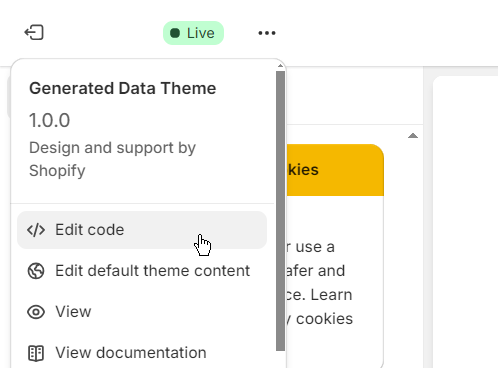Click the exit theme editor icon
Viewport: 498px width, 368px height.
click(34, 33)
